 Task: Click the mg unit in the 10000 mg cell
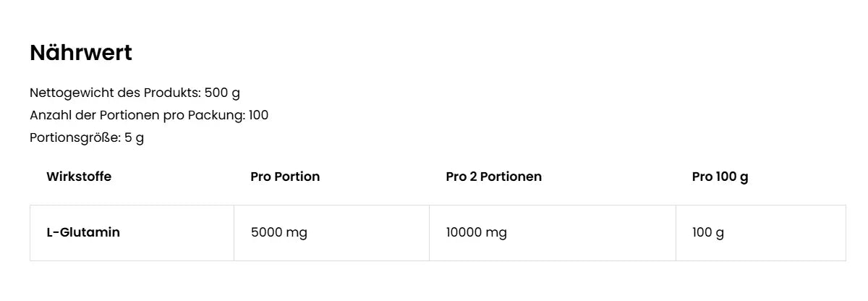496,232
